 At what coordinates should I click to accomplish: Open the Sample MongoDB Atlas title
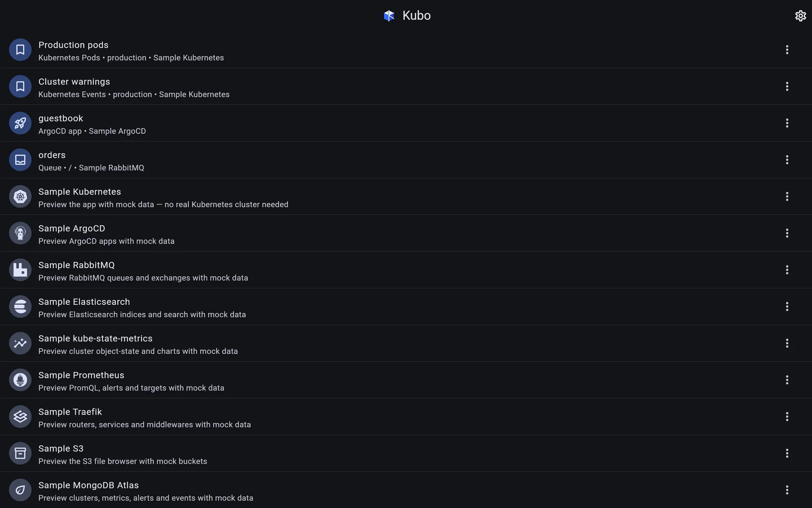pos(89,486)
